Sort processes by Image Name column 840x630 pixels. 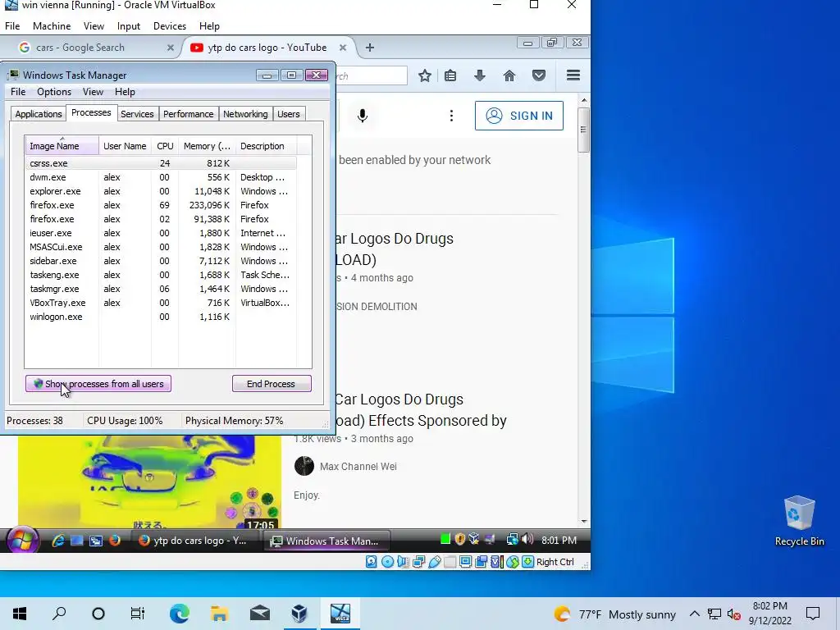[62, 146]
